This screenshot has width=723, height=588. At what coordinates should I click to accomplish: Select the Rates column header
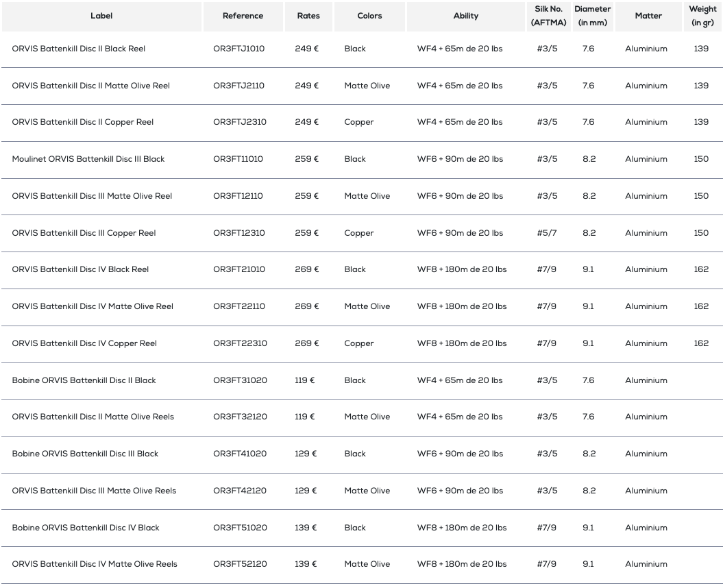(x=308, y=16)
